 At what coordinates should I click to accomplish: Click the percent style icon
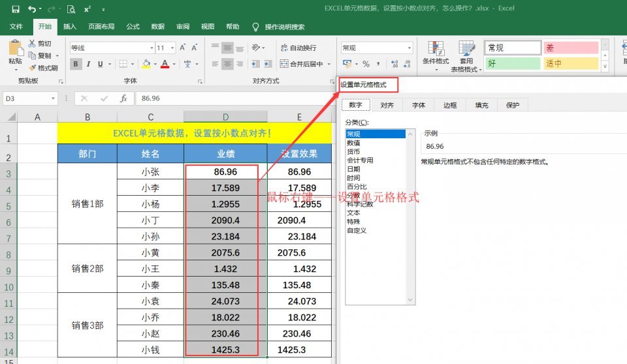point(366,63)
